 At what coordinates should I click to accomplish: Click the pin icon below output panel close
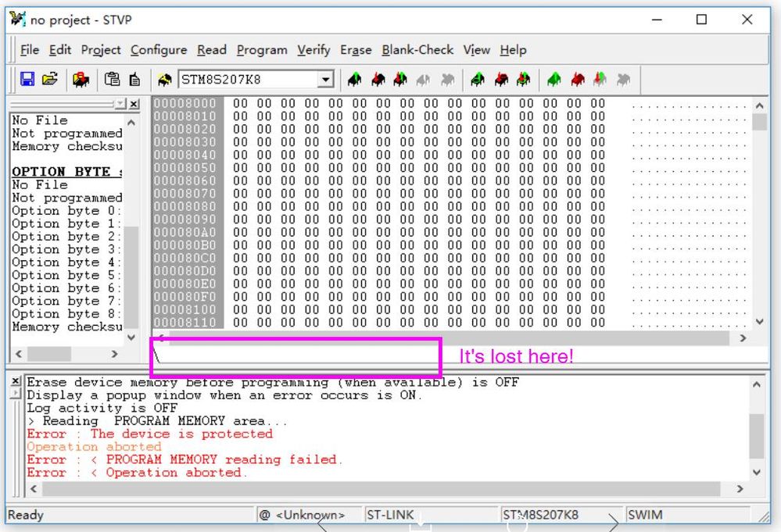pyautogui.click(x=16, y=393)
